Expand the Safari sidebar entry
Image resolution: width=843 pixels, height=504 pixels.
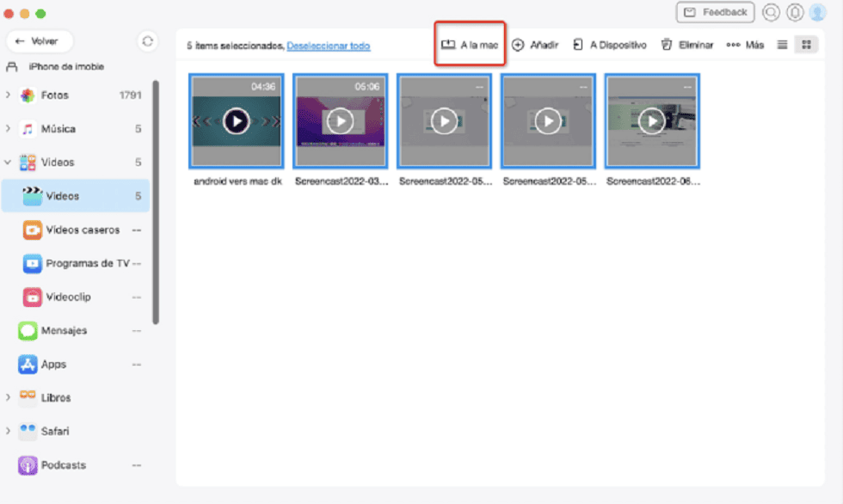10,431
